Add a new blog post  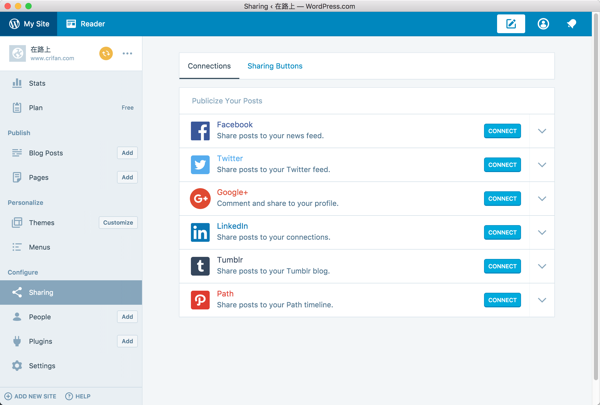tap(127, 153)
